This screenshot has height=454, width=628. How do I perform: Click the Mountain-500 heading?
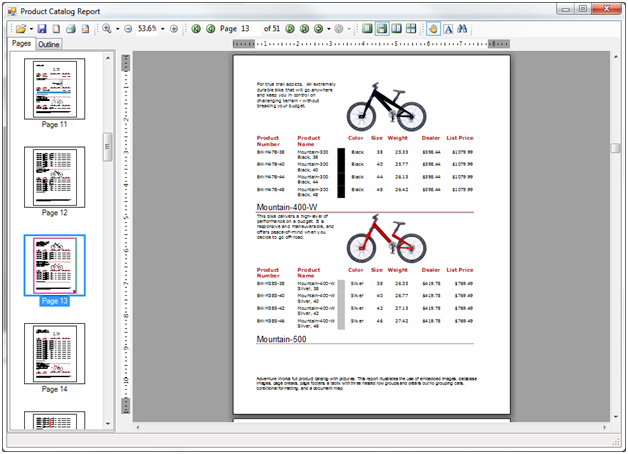click(281, 339)
